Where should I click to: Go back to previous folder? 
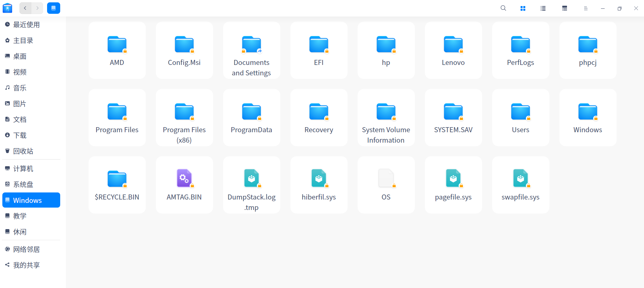[x=25, y=8]
